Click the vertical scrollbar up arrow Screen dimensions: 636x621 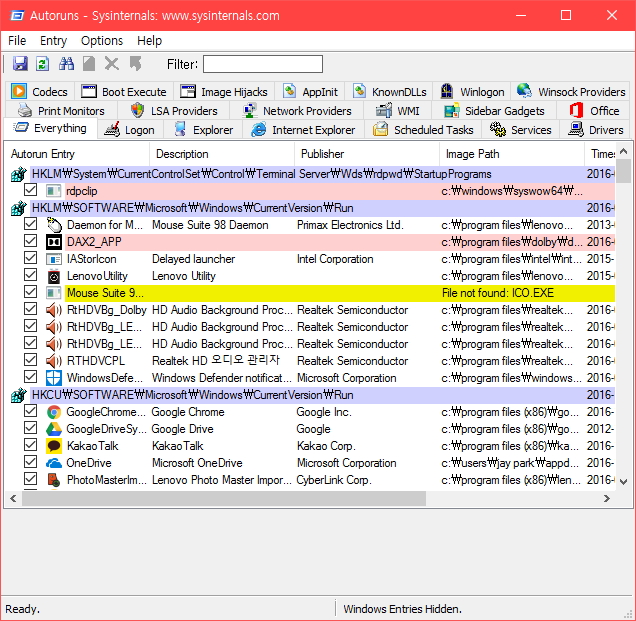(624, 152)
